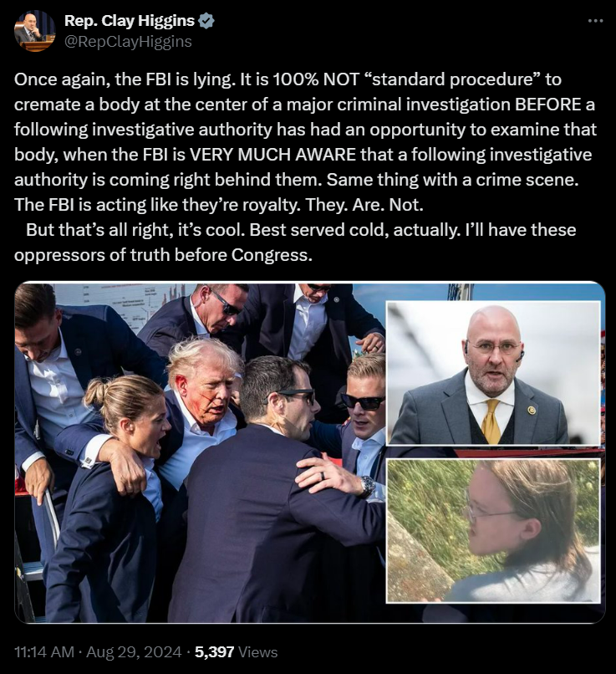Open the large rally photo attachment
Image resolution: width=616 pixels, height=674 pixels.
[x=200, y=452]
